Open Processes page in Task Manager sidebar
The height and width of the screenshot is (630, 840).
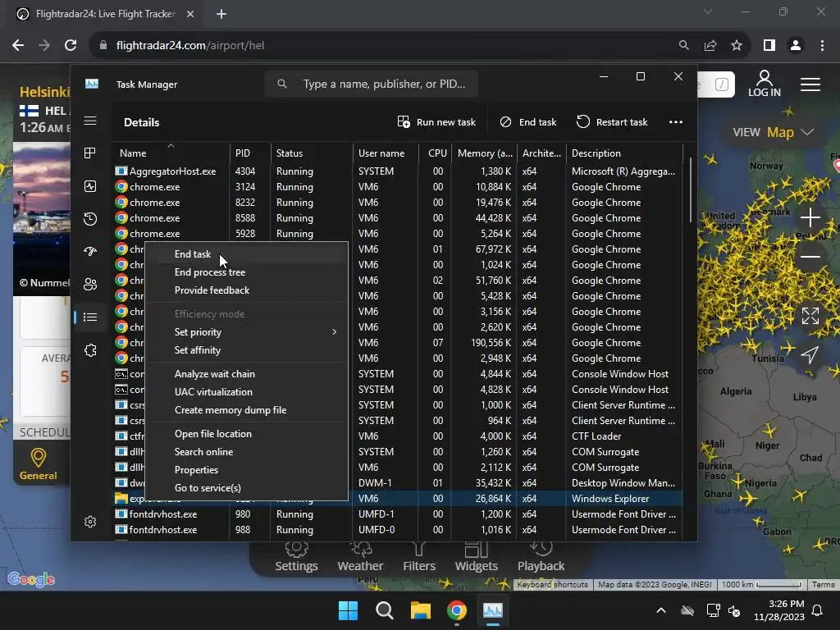point(90,153)
